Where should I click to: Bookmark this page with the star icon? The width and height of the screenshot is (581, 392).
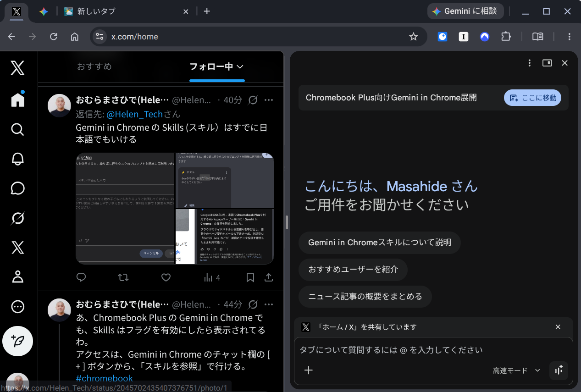413,37
